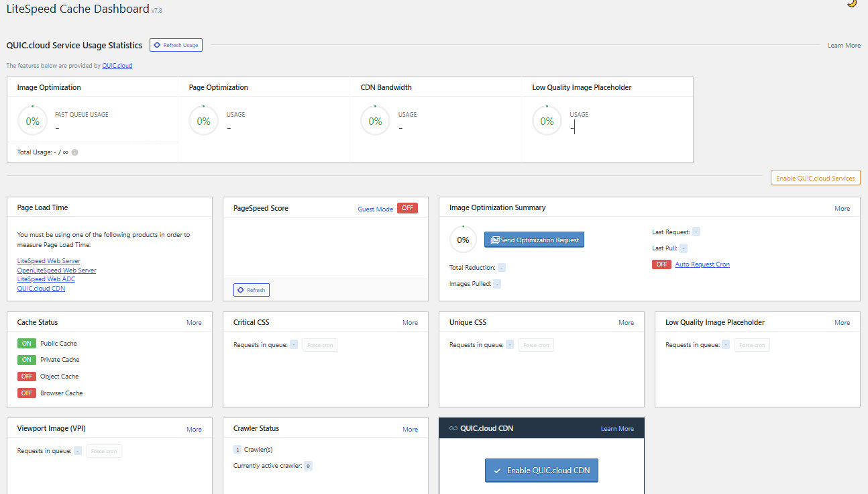868x494 pixels.
Task: Refresh the PageSpeed Score
Action: 252,290
